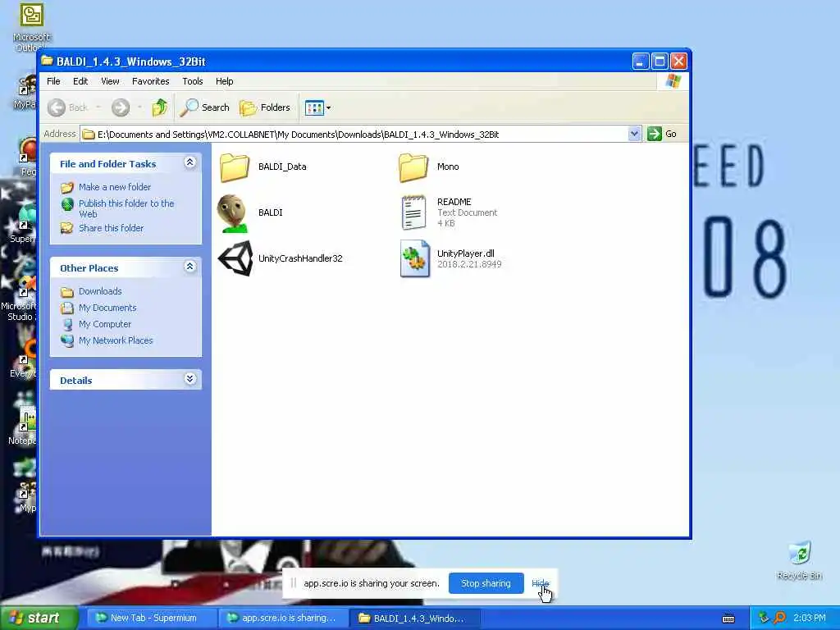Switch to app.scre.io taskbar button
The width and height of the screenshot is (840, 630).
(x=283, y=619)
